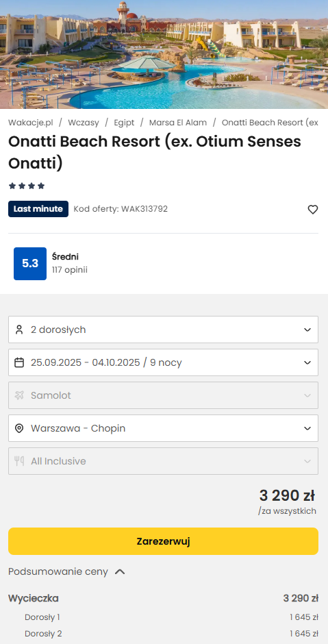328x644 pixels.
Task: Click the location pin icon beside Warszawa
Action: point(19,428)
